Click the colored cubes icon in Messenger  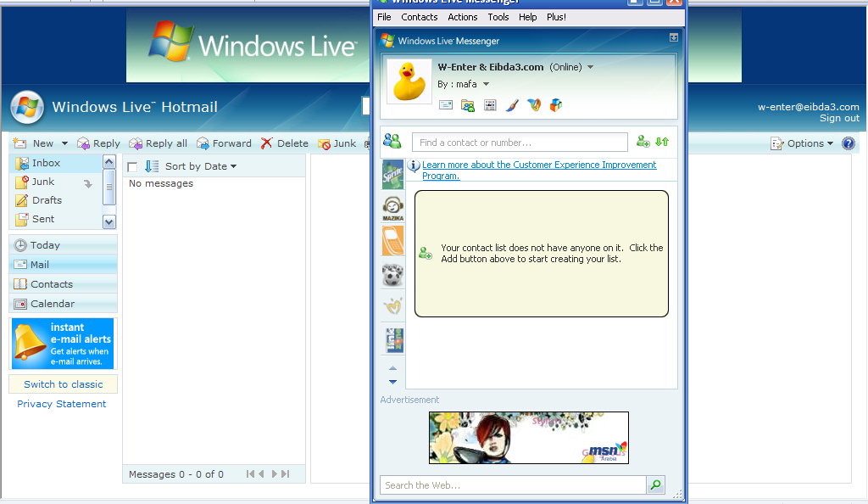[556, 104]
